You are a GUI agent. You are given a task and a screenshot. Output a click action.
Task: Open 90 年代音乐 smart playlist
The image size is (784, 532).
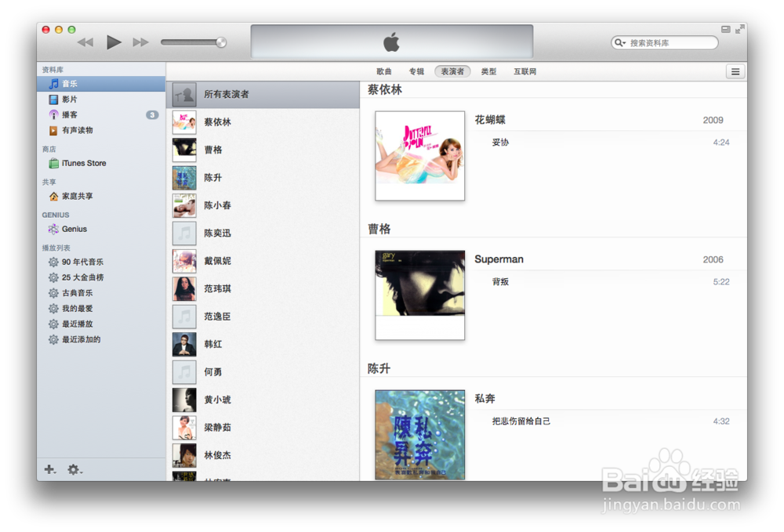pyautogui.click(x=101, y=262)
